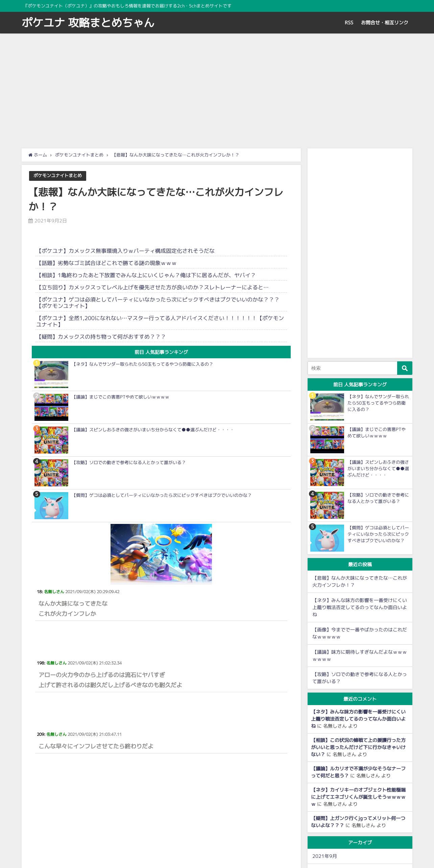
Task: Open recent comment 上の援護行った方がいい
Action: (x=358, y=747)
